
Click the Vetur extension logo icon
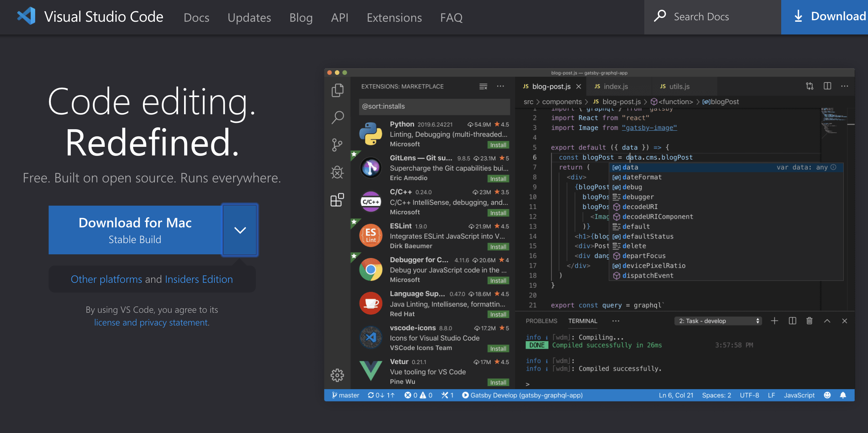click(371, 370)
